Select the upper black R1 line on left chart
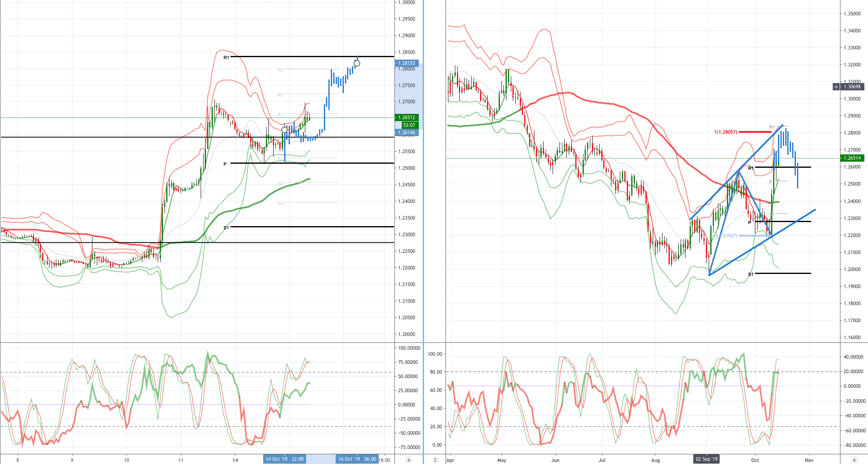This screenshot has height=464, width=868. (x=312, y=57)
